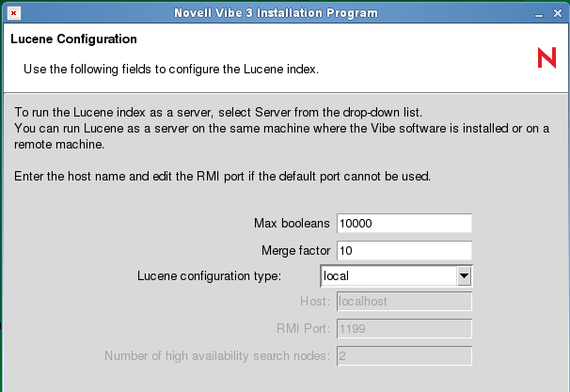570x392 pixels.
Task: Click the disabled Host localhost field
Action: coord(403,302)
